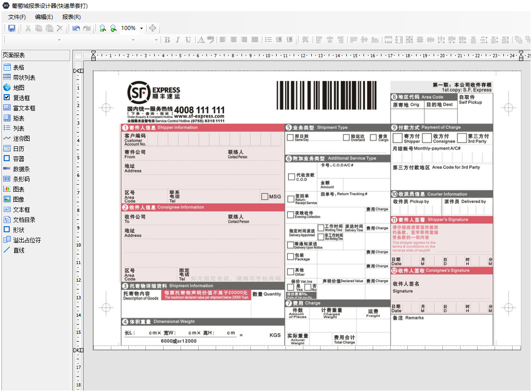Make selected controls the same width

[388, 40]
